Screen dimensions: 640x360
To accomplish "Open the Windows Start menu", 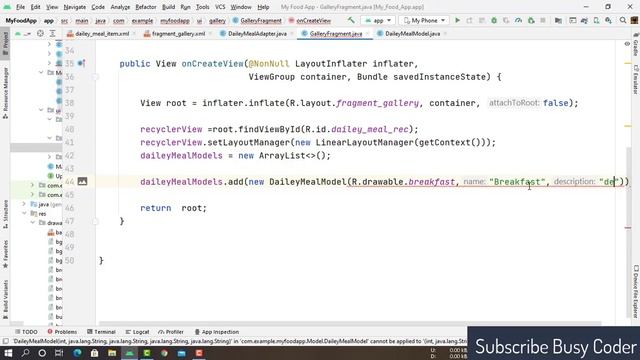I will click(x=8, y=353).
